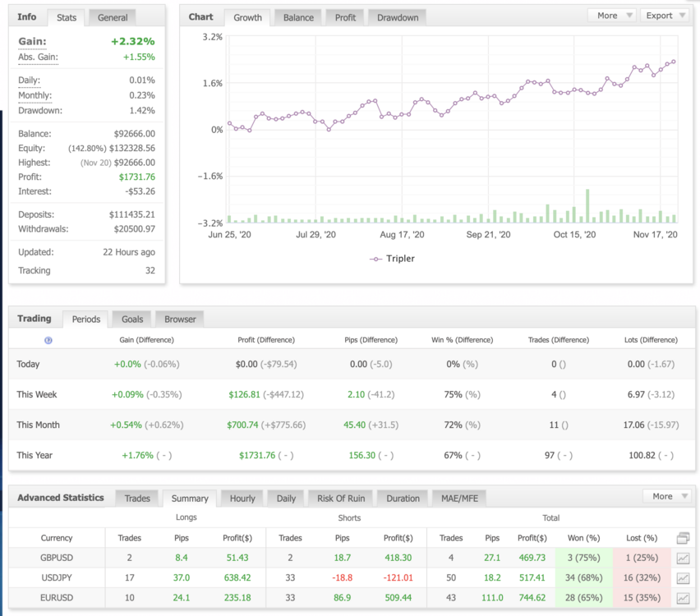Image resolution: width=700 pixels, height=616 pixels.
Task: Click the Interest value -$53.26
Action: coord(140,191)
